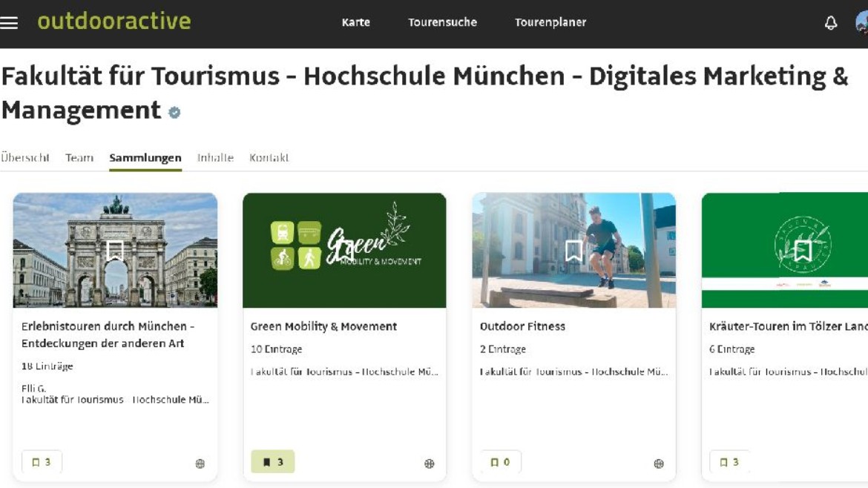This screenshot has width=868, height=488.
Task: Toggle bookmark counter 0 on Outdoor Fitness card
Action: tap(501, 462)
